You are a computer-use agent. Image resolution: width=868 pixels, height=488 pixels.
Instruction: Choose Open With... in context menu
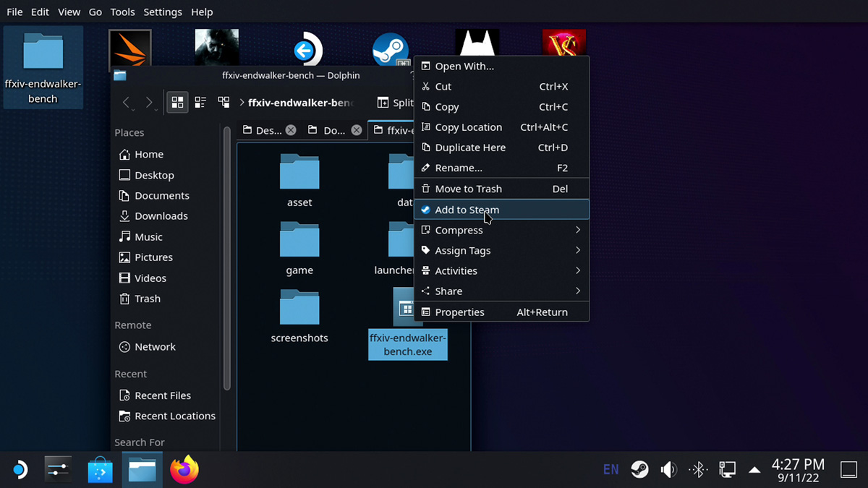pyautogui.click(x=502, y=66)
